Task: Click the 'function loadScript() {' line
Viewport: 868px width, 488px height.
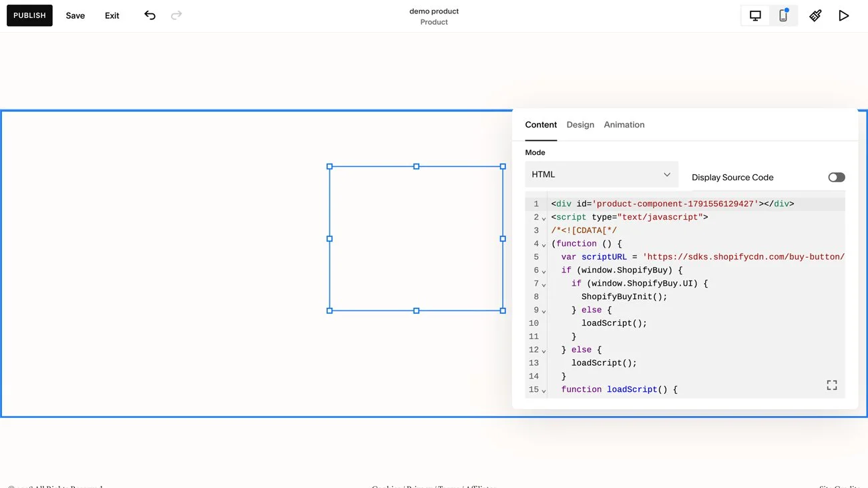Action: (x=620, y=389)
